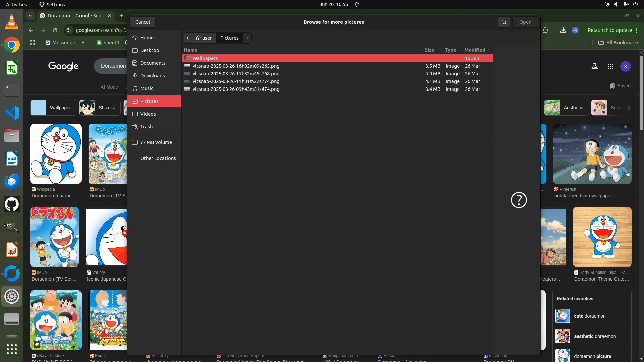Open the Wallpapers folder

tap(205, 58)
